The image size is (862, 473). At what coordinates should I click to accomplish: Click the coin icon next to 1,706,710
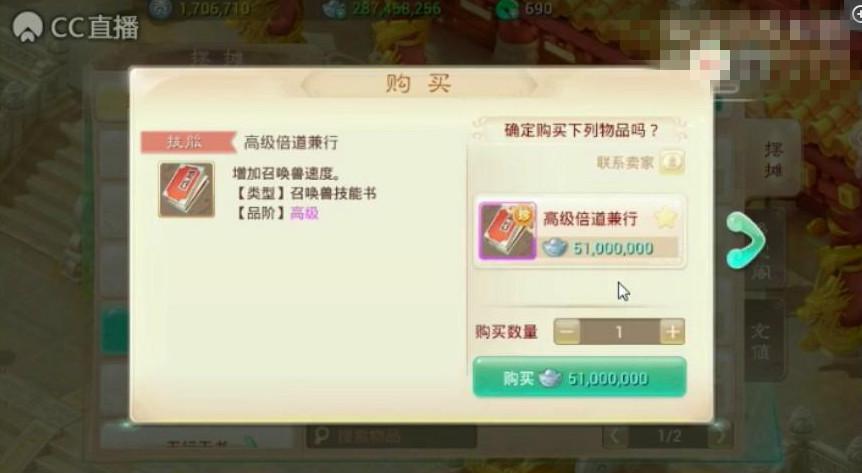161,9
